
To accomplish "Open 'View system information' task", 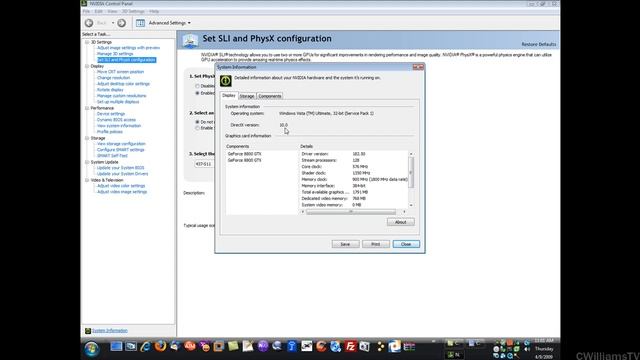I will 119,126.
